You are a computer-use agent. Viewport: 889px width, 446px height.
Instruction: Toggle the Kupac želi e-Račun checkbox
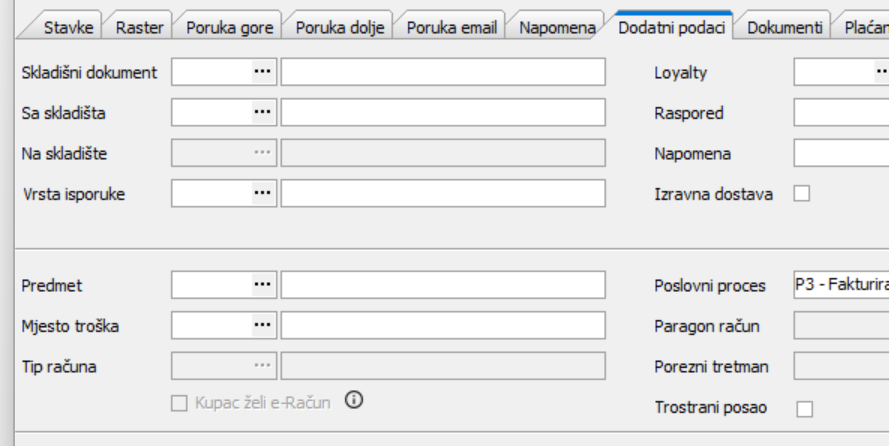180,403
